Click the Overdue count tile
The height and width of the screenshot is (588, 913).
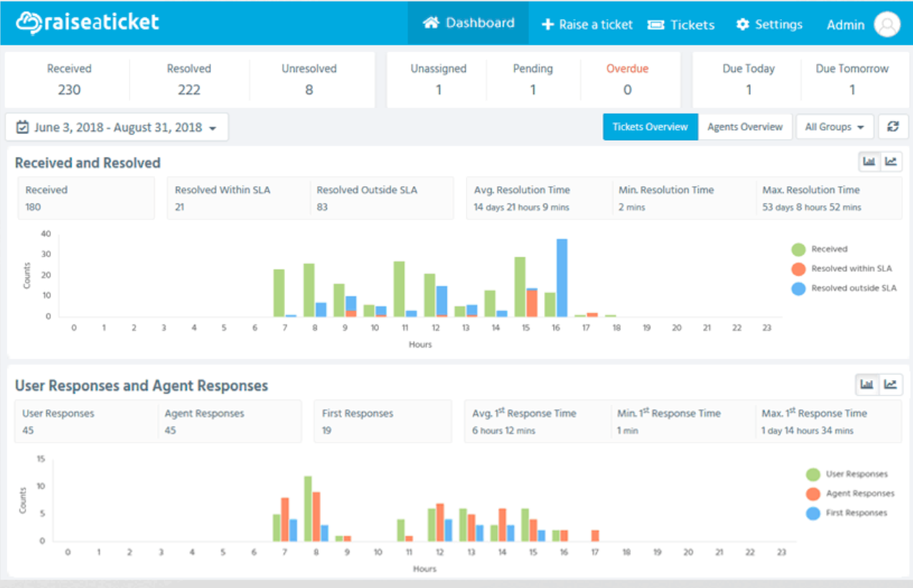pos(627,80)
